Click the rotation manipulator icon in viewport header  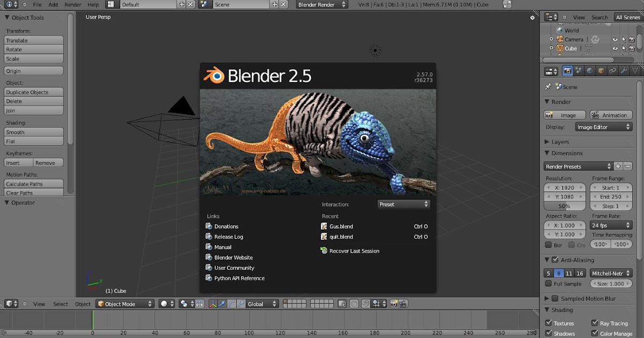pos(230,304)
